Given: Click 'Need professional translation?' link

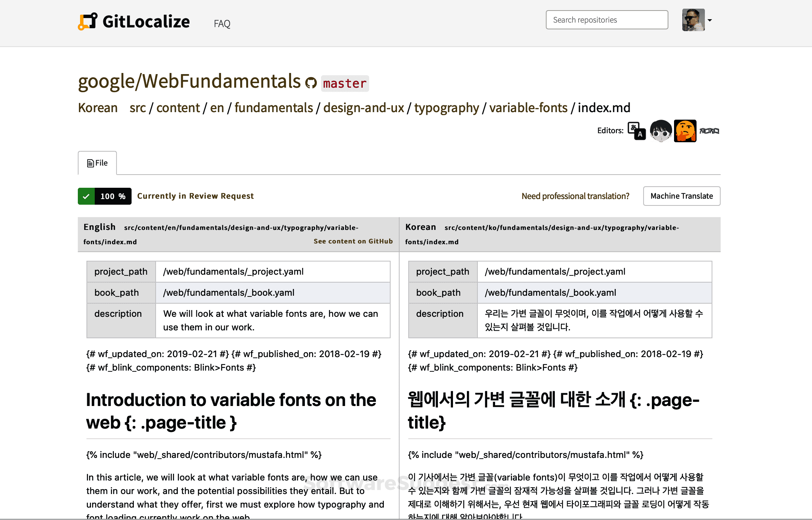Looking at the screenshot, I should (575, 196).
